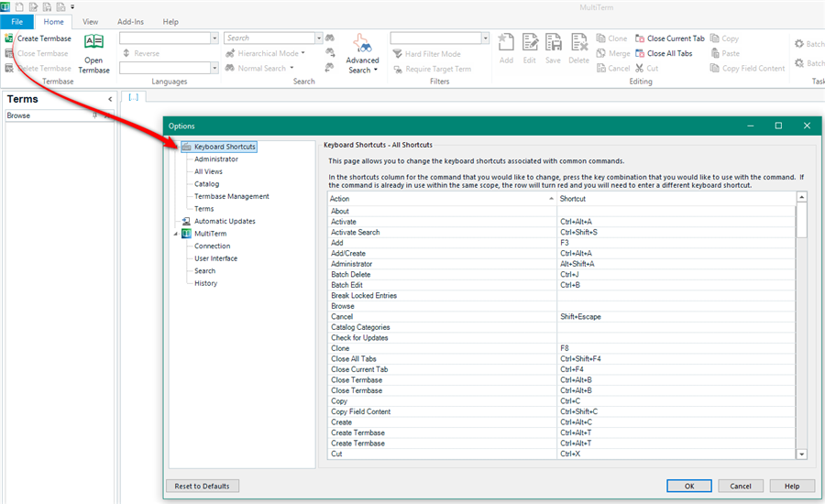The image size is (825, 504).
Task: Select Keyboard Shortcuts tree node
Action: (x=225, y=147)
